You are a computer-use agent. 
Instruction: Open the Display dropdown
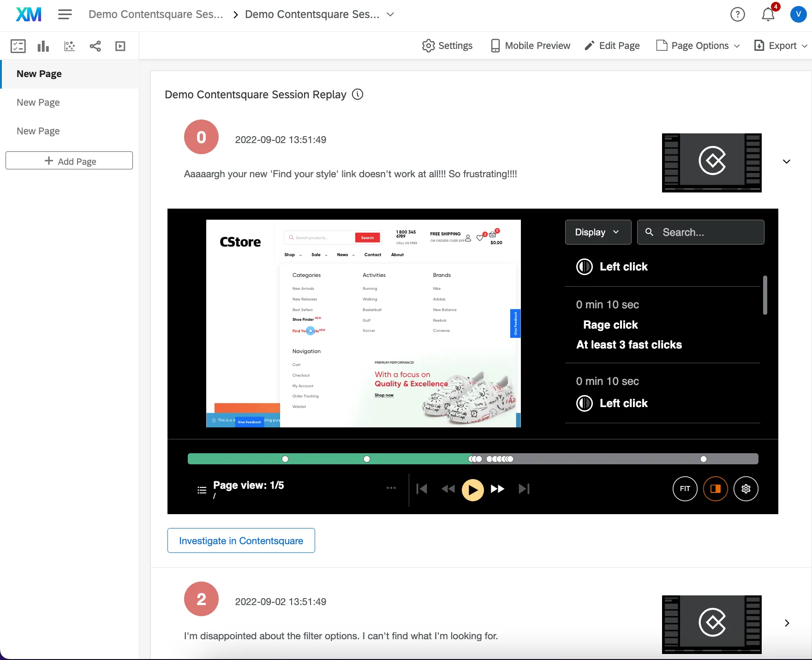point(597,232)
